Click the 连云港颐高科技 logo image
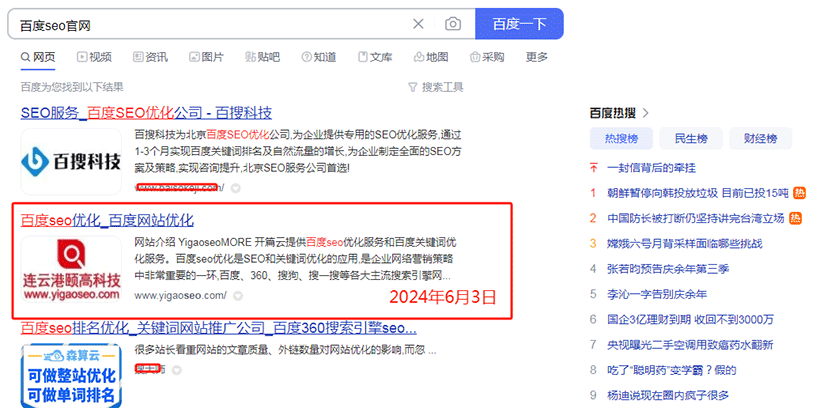This screenshot has height=408, width=820. pyautogui.click(x=70, y=268)
